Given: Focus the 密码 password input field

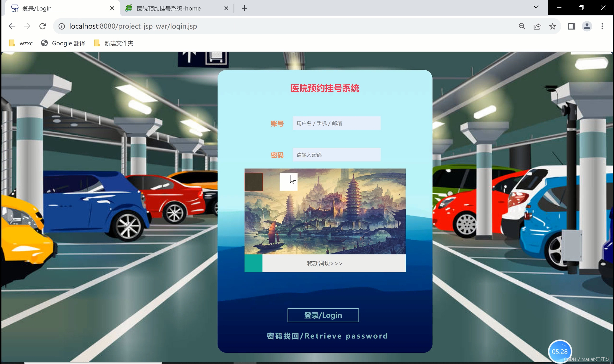Looking at the screenshot, I should pyautogui.click(x=336, y=155).
